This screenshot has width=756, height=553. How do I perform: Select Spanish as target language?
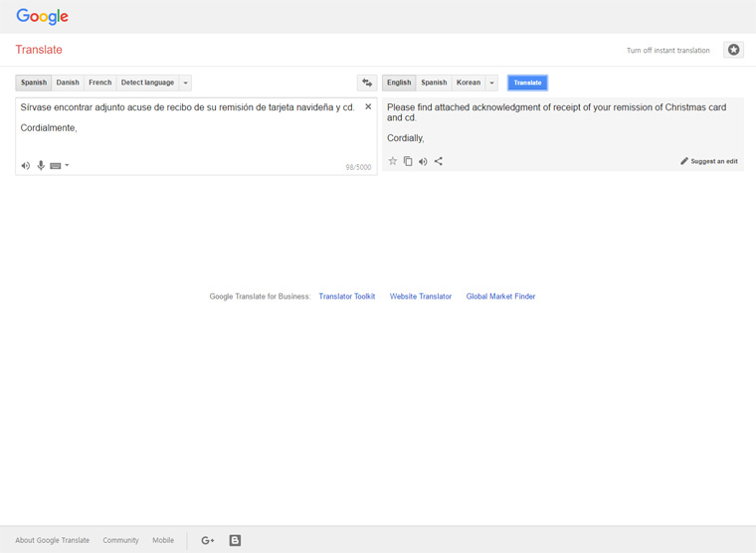coord(434,83)
